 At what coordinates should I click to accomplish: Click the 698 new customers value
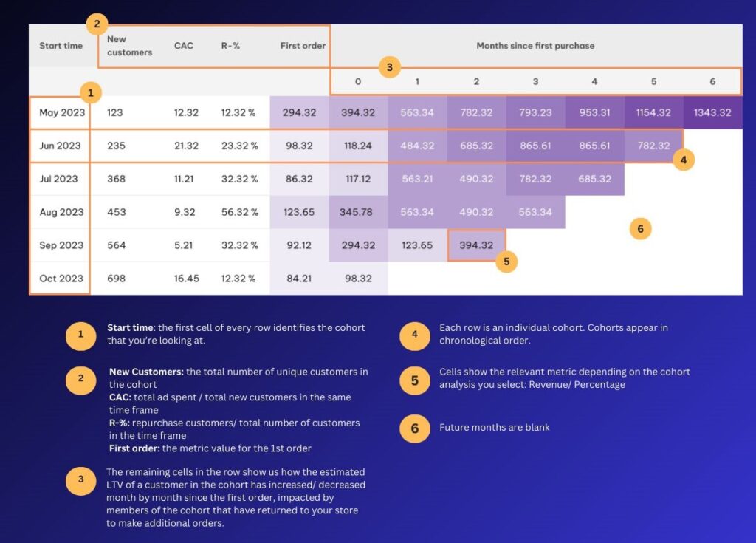117,279
